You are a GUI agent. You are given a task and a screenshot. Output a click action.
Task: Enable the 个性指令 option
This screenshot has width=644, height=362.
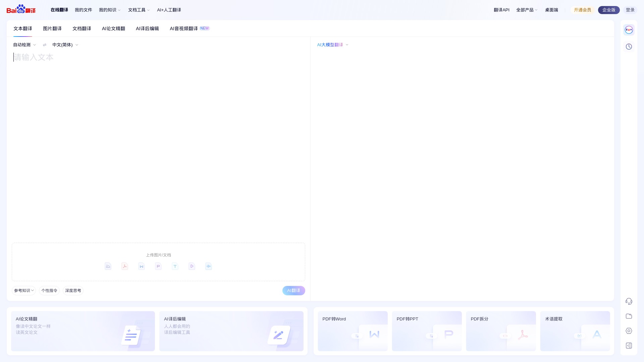pos(49,290)
